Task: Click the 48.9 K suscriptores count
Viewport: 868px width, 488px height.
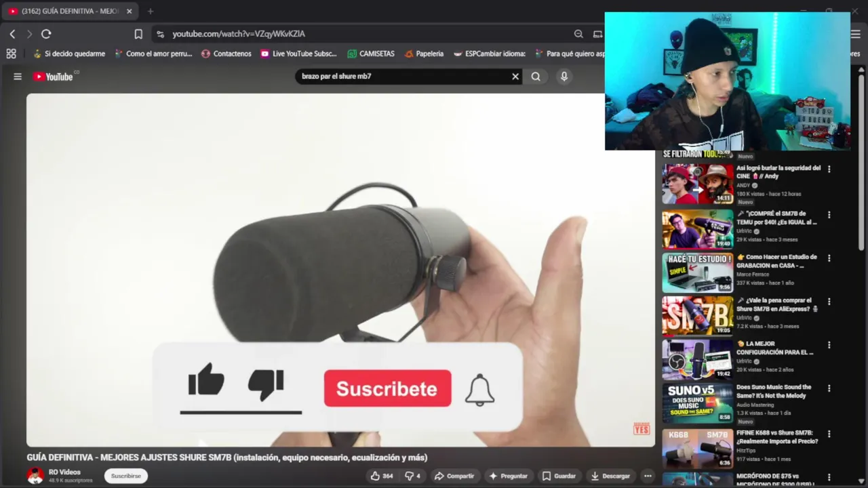Action: point(71,481)
